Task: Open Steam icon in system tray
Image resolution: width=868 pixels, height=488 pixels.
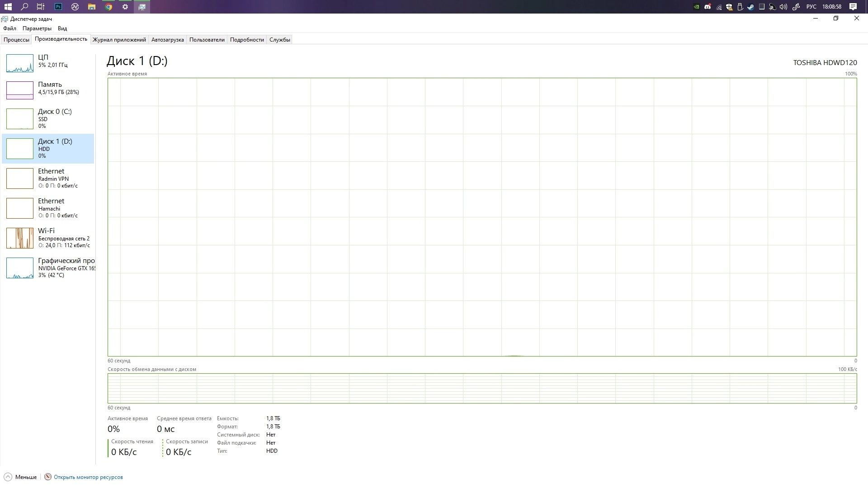Action: pos(751,7)
